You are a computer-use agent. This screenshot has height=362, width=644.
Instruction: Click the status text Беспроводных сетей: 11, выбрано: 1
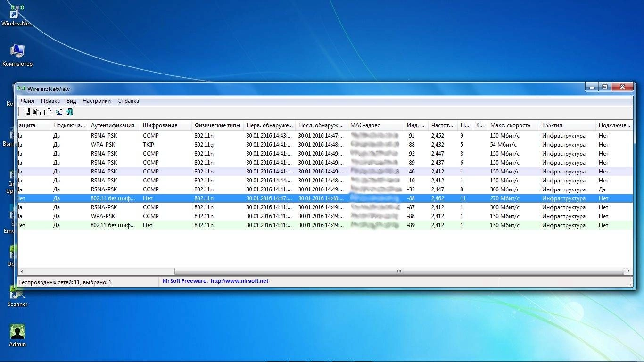[x=65, y=282]
